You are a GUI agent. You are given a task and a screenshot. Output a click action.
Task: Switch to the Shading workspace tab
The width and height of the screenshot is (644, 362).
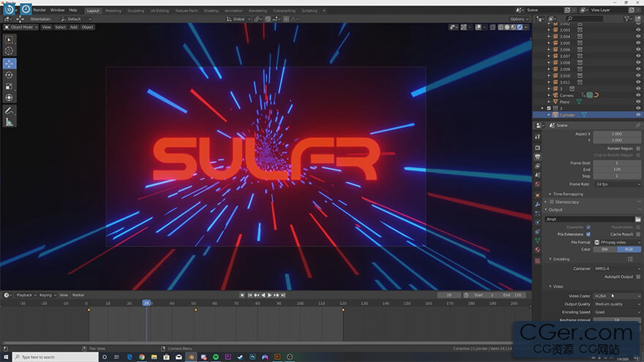tap(211, 11)
